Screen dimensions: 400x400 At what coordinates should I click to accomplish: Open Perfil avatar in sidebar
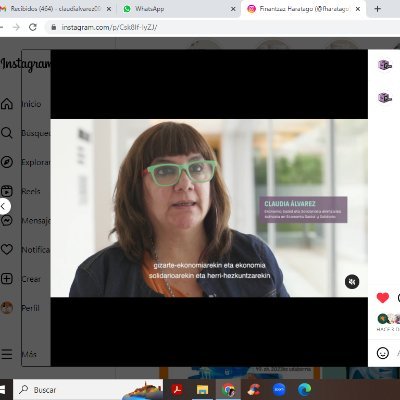tap(7, 308)
